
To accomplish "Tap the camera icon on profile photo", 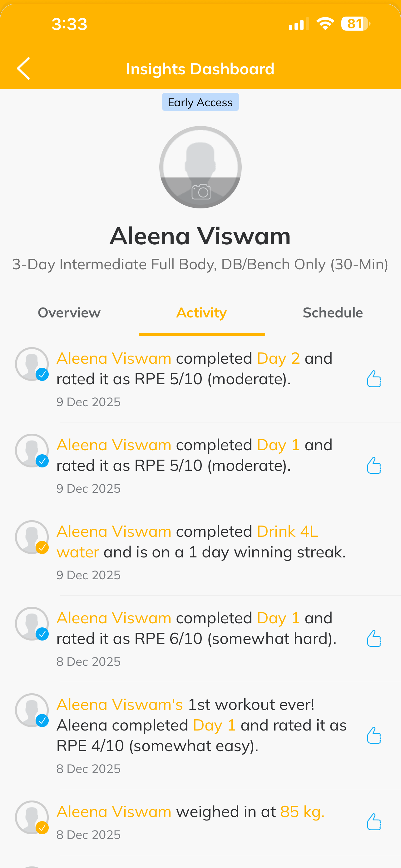I will [x=201, y=192].
